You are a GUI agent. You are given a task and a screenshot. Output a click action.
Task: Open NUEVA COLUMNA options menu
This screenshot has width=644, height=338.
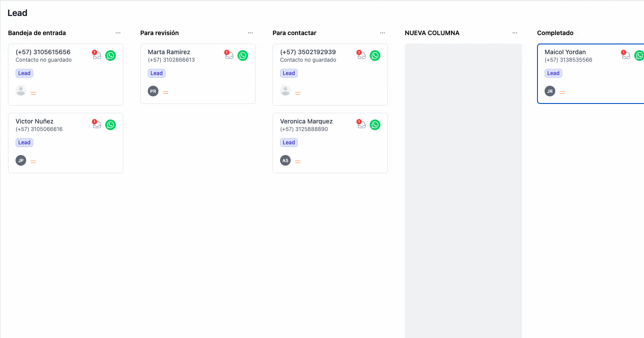tap(515, 33)
